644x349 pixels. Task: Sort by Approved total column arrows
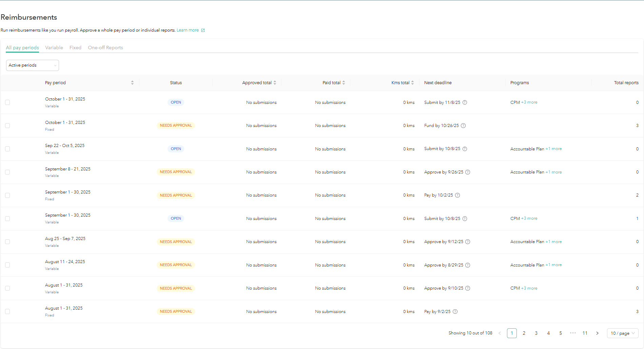click(275, 83)
